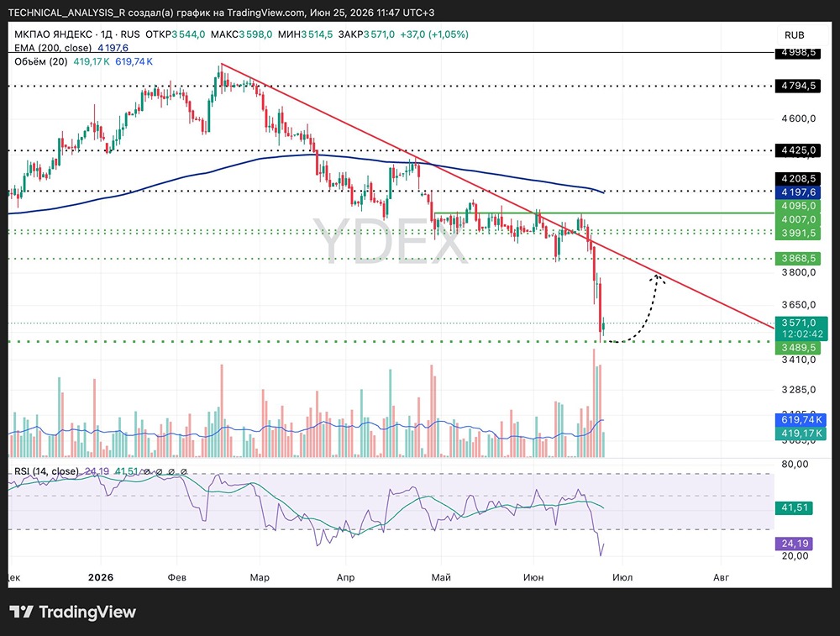This screenshot has height=636, width=840.
Task: Click the blue 4197,6 price axis label
Action: point(798,192)
